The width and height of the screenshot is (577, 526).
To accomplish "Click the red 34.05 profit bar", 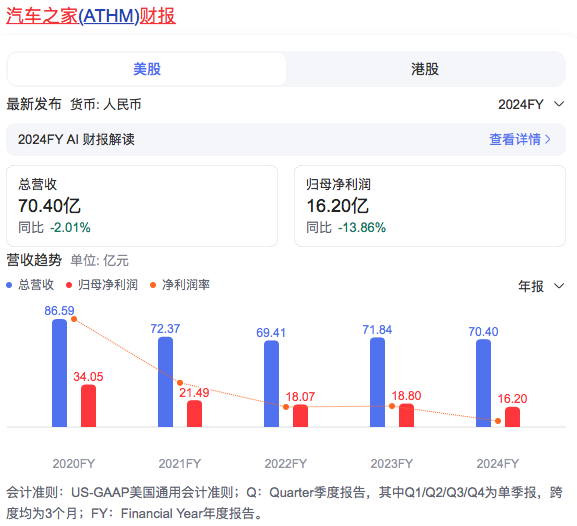I will point(88,406).
